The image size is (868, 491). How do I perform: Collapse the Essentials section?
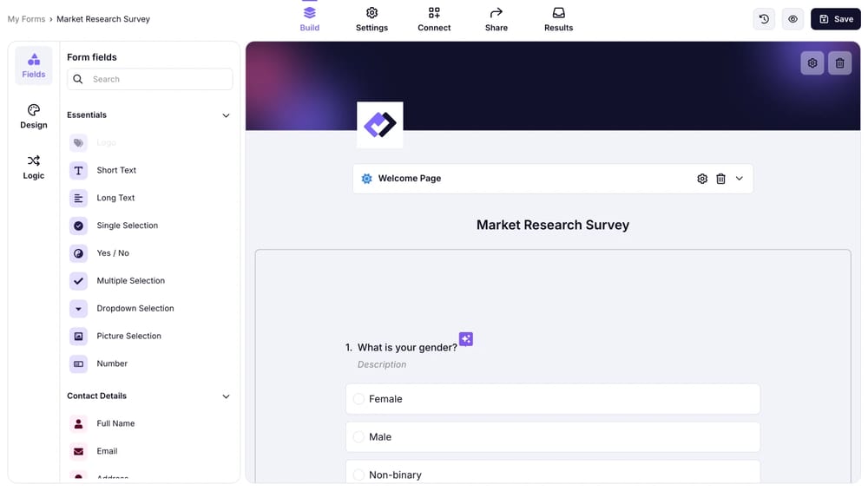[226, 115]
